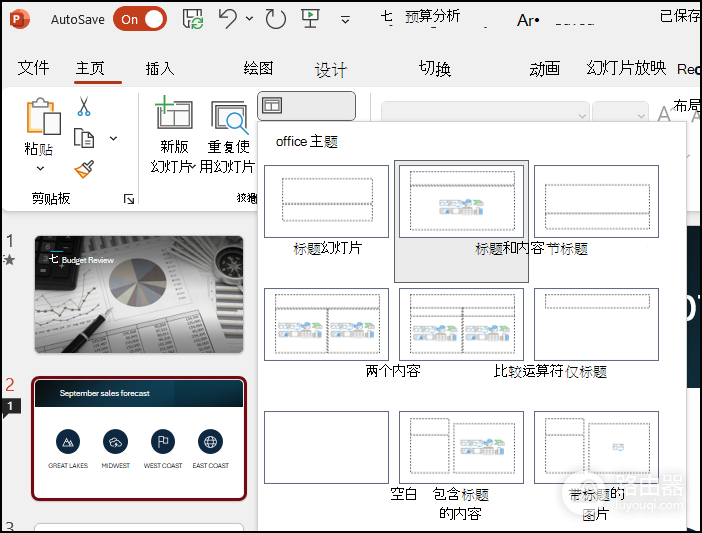702x533 pixels.
Task: Click the 已保存 saved status label
Action: pyautogui.click(x=680, y=16)
